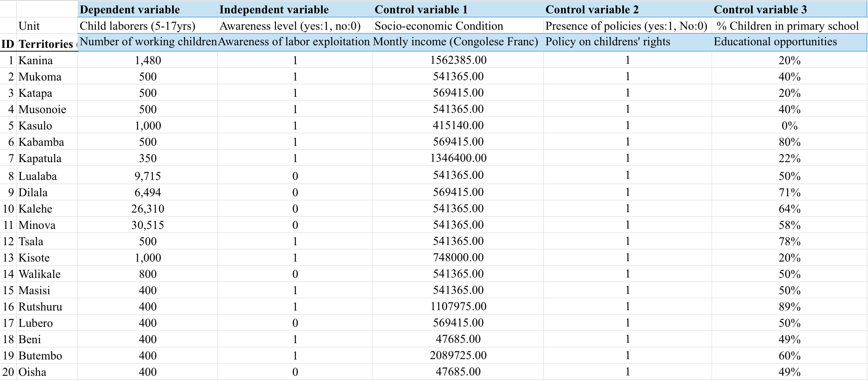Click Beni's income value of 47685.00
Screen dimensions: 868x381
[x=457, y=339]
